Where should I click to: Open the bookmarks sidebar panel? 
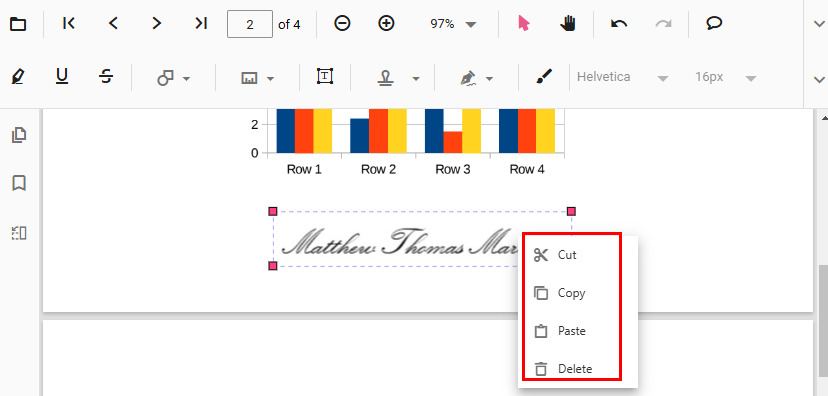click(x=19, y=183)
